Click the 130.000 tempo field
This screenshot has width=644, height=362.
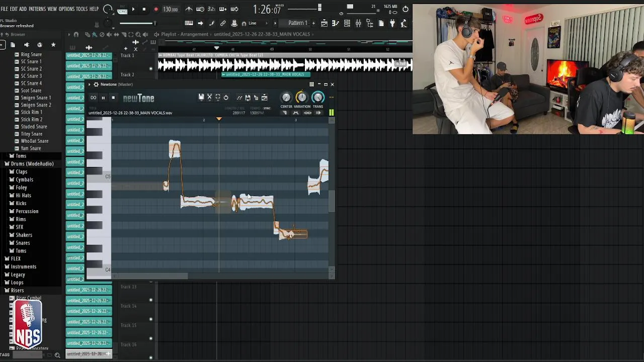coord(171,9)
